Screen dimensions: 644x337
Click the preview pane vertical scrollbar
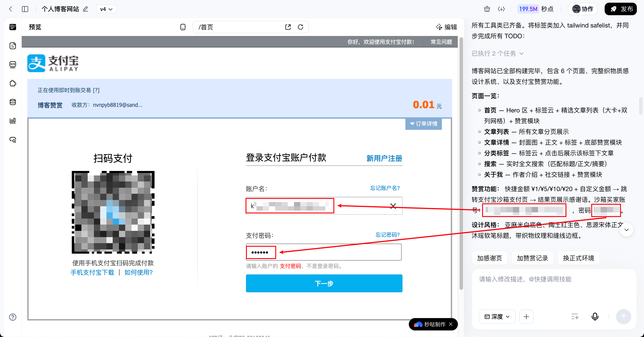(461, 164)
